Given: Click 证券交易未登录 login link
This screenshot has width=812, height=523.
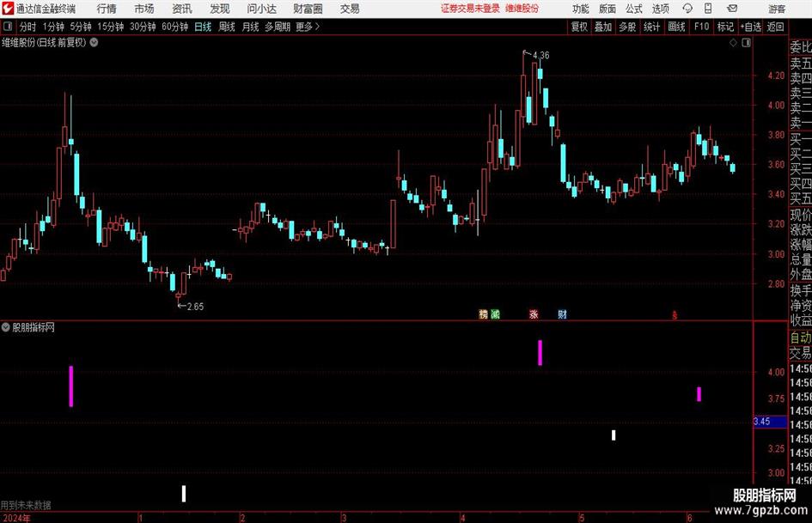Looking at the screenshot, I should coord(470,9).
